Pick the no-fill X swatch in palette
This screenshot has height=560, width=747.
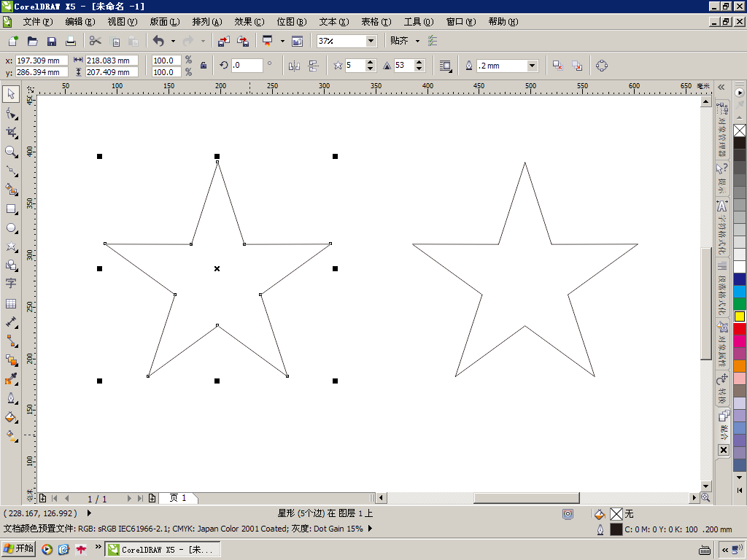point(740,131)
